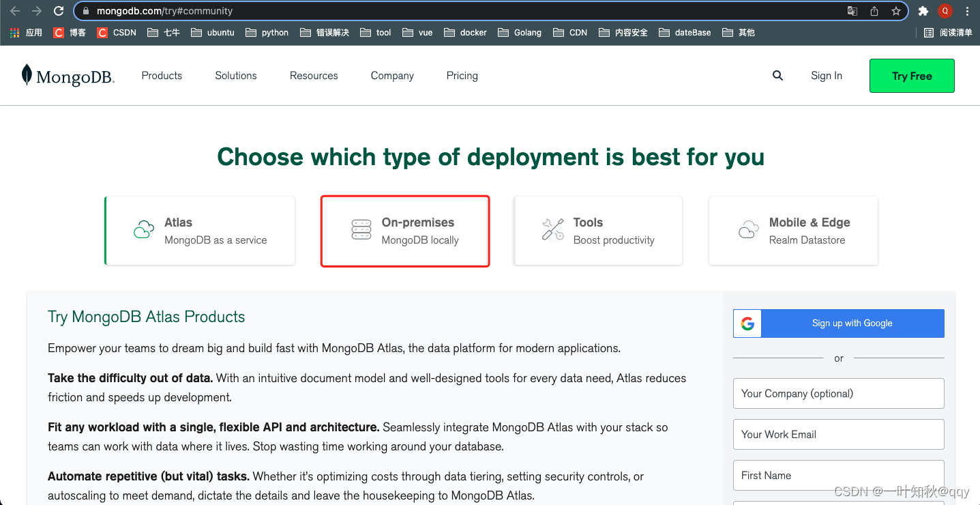This screenshot has width=980, height=505.
Task: Open the Pricing page
Action: point(462,76)
